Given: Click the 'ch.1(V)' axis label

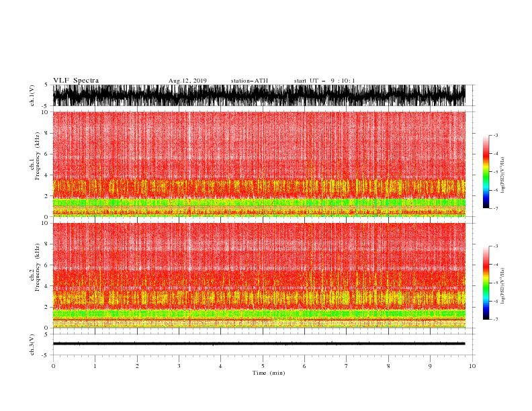Looking at the screenshot, I should [32, 95].
